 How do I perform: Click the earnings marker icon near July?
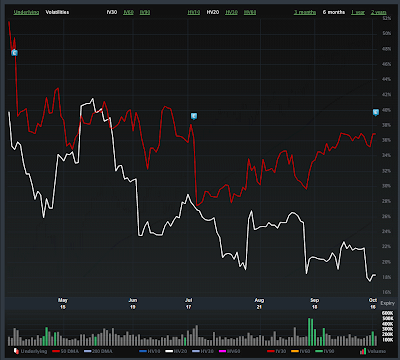click(x=194, y=116)
